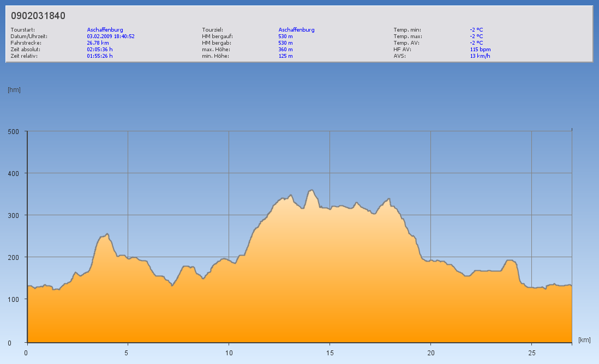Click the 15 label on the distance axis
Viewport: 599px width, 364px height.
330,353
